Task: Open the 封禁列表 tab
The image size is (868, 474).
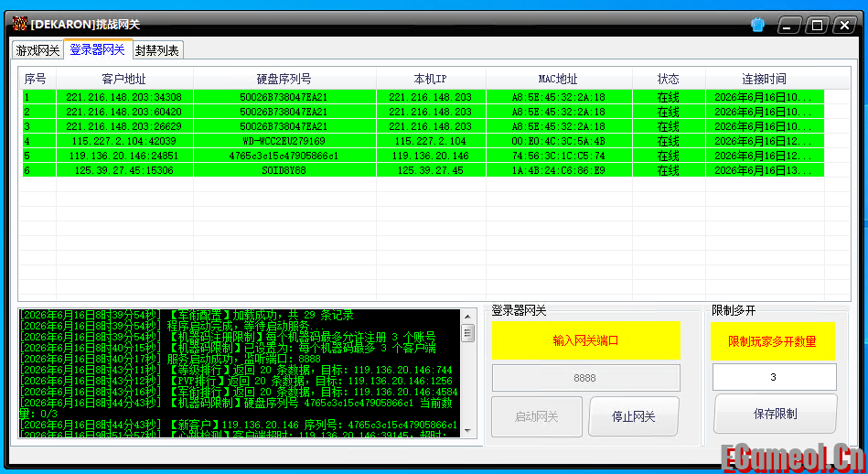Action: tap(157, 50)
